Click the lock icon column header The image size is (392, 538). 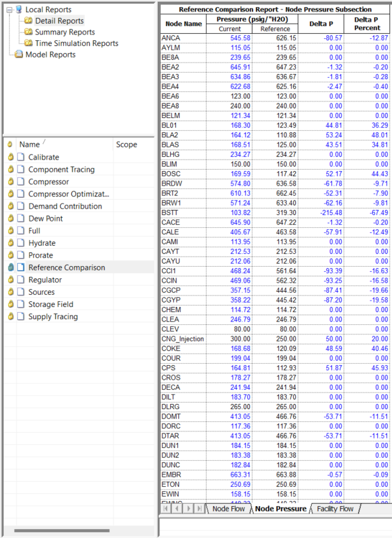coord(10,144)
